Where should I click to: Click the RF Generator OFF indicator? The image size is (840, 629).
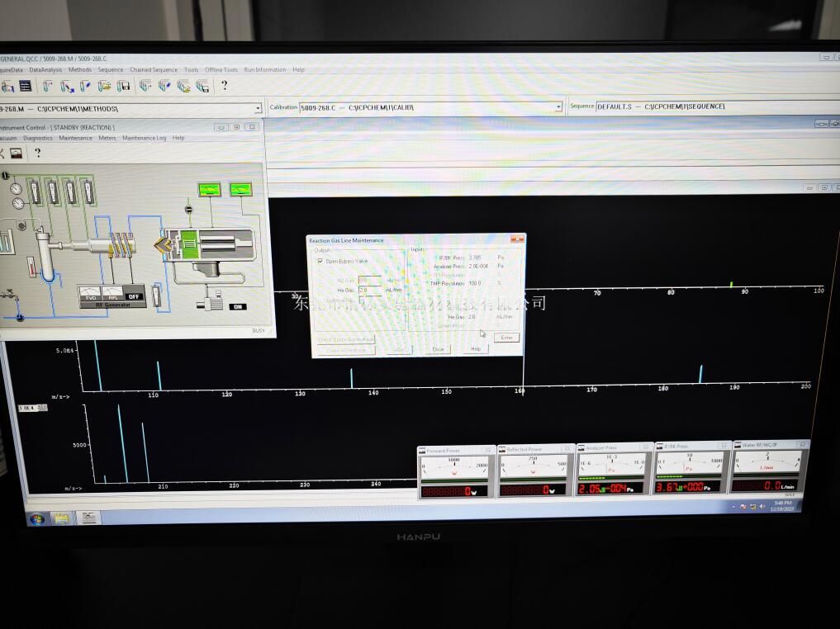click(134, 296)
